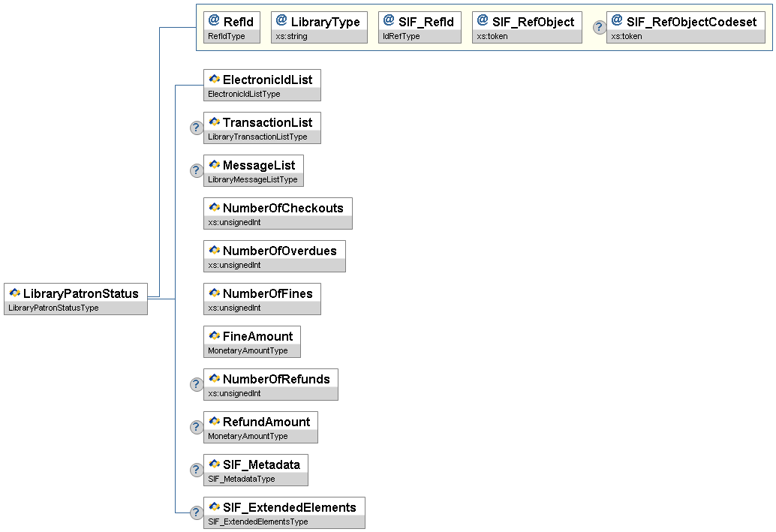Screen dimensions: 776x532
Task: Click the optional marker beside MessageList
Action: [197, 170]
